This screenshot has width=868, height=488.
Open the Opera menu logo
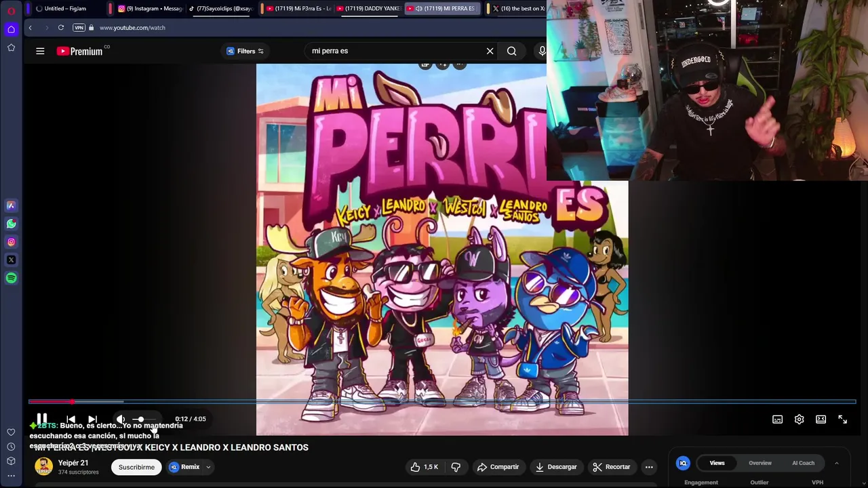[11, 10]
